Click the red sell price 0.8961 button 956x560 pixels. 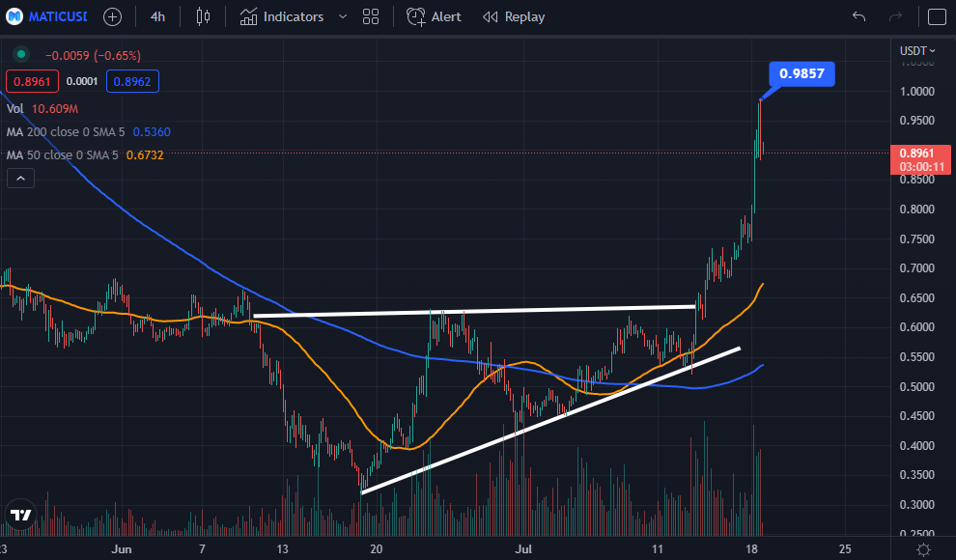pyautogui.click(x=32, y=82)
